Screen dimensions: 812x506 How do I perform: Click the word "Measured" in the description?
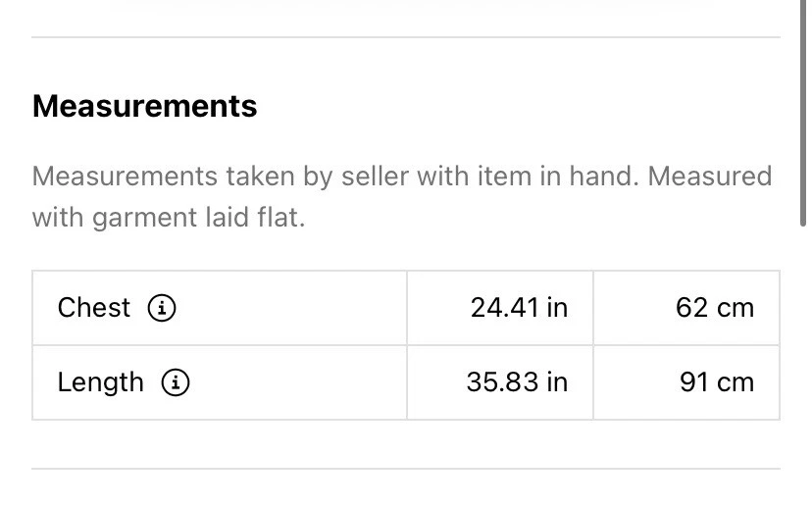pyautogui.click(x=710, y=177)
